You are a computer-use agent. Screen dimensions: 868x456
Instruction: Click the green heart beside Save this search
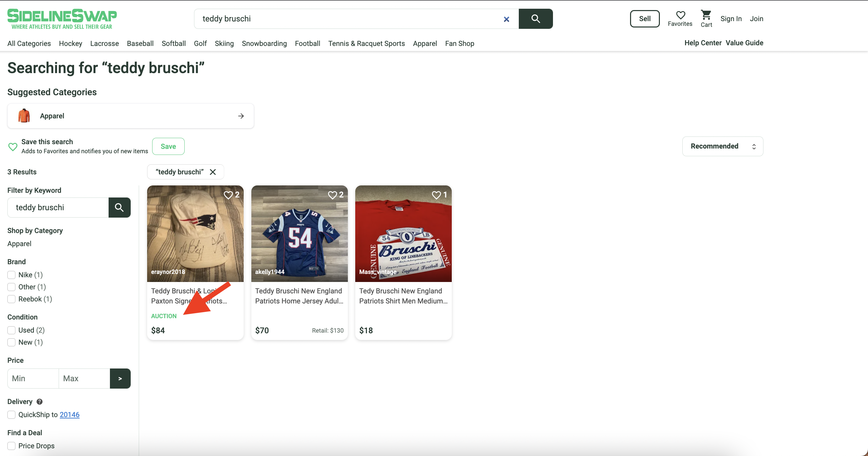(13, 147)
